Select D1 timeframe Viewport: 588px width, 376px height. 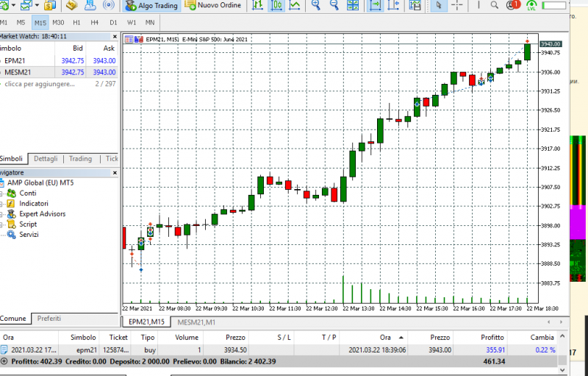pos(113,23)
